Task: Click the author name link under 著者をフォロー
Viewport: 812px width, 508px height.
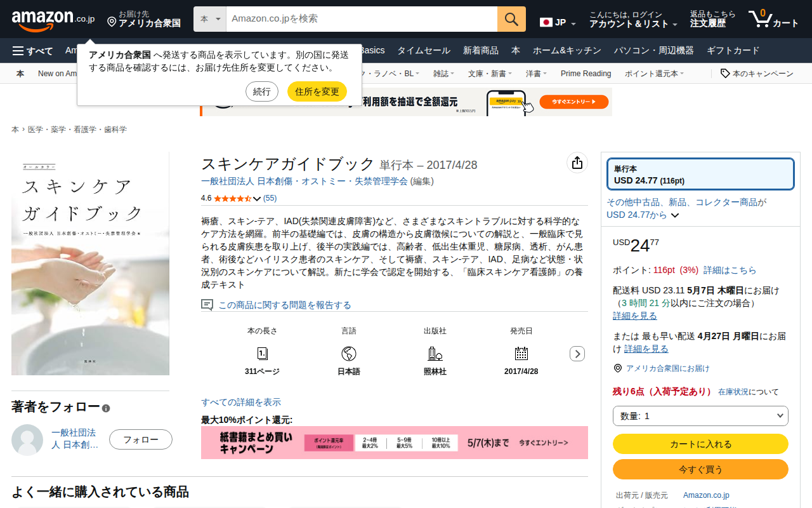Action: 75,439
